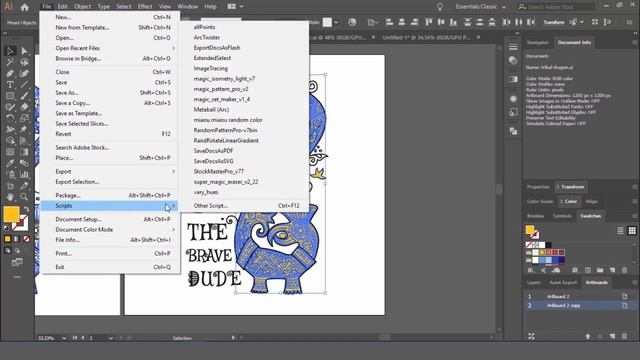Open the Symbols panel tab
This screenshot has width=640, height=360.
click(x=562, y=216)
